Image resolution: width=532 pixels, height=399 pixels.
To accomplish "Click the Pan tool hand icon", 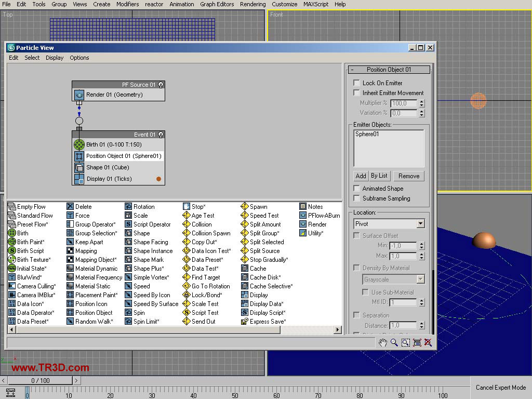I will click(383, 342).
